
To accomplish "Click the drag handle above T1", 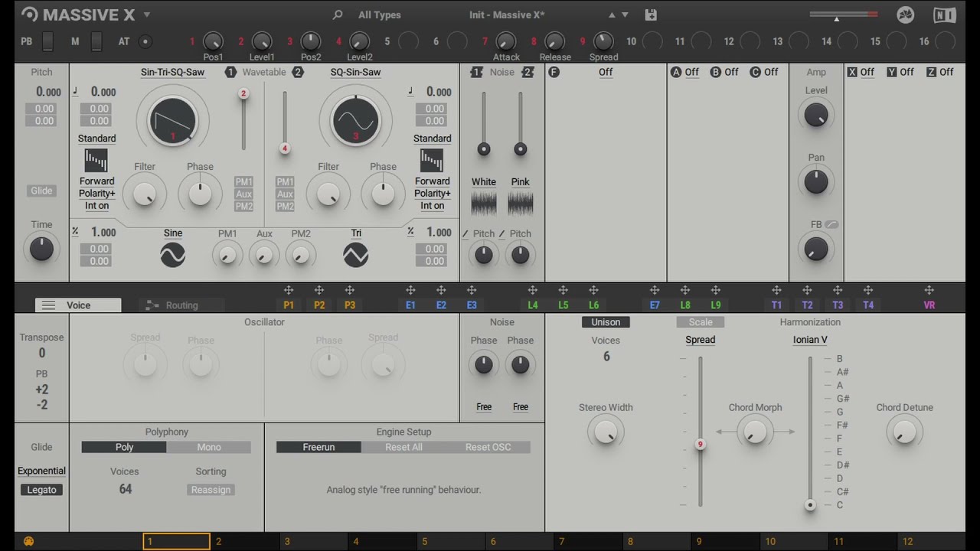I will tap(776, 290).
